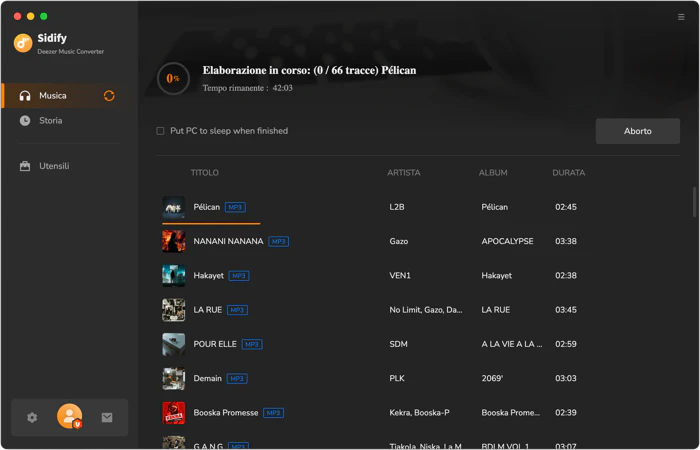Viewport: 700px width, 450px height.
Task: Click the MP3 badge next to Booska Promesse
Action: tap(273, 413)
